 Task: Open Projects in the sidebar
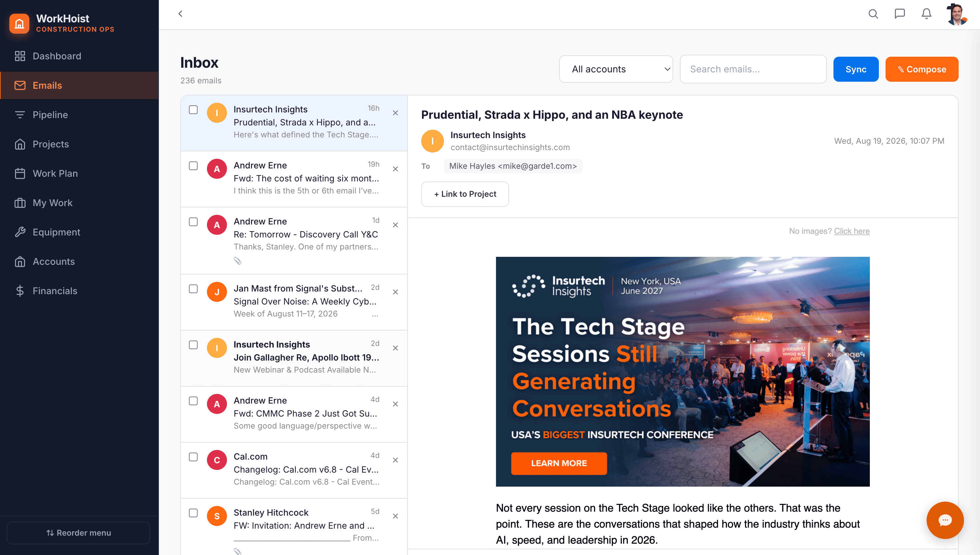(x=79, y=144)
